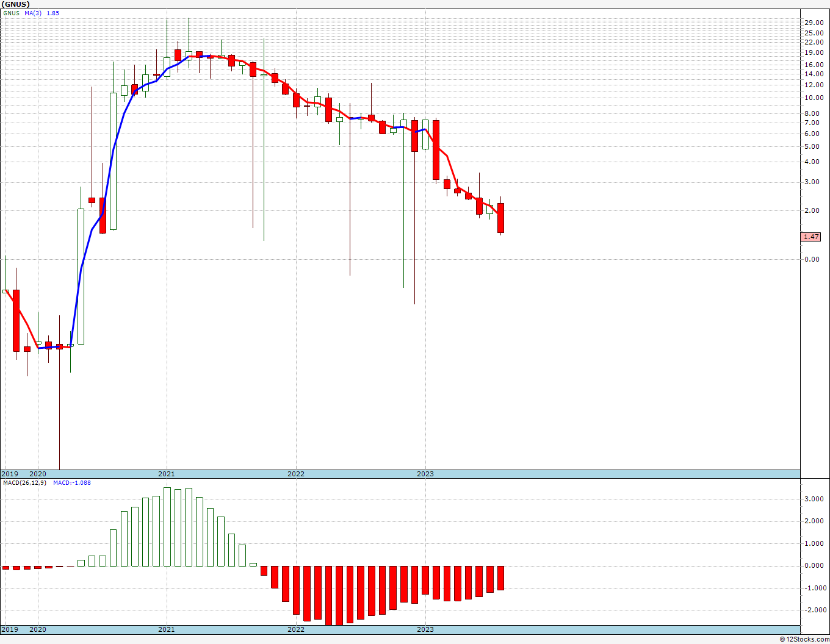Image resolution: width=830 pixels, height=644 pixels.
Task: Click 2019 on the price chart time axis
Action: pos(10,474)
